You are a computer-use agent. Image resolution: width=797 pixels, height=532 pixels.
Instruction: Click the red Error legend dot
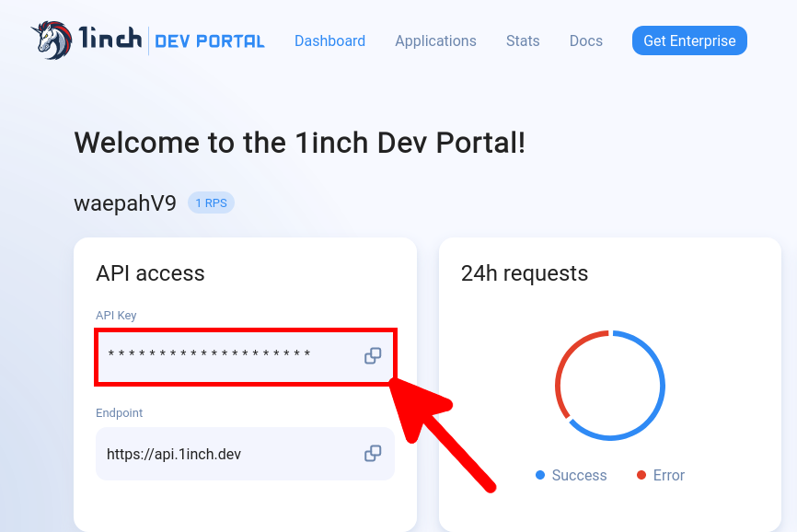[x=641, y=475]
